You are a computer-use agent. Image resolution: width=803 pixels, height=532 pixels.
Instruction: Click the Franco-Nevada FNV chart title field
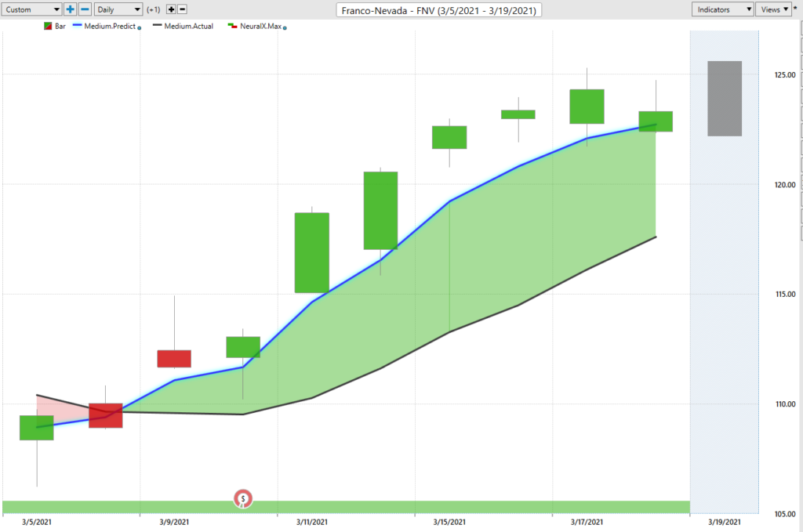tap(439, 10)
